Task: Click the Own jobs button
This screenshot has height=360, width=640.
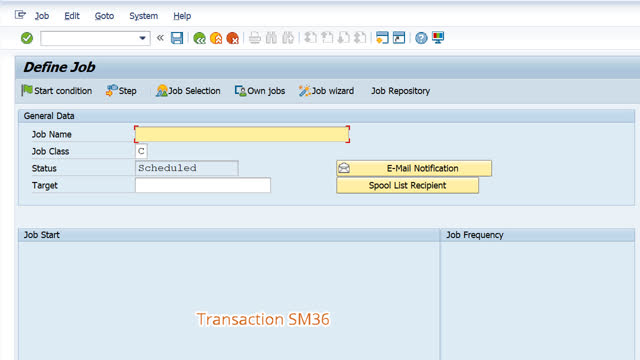Action: [x=260, y=91]
